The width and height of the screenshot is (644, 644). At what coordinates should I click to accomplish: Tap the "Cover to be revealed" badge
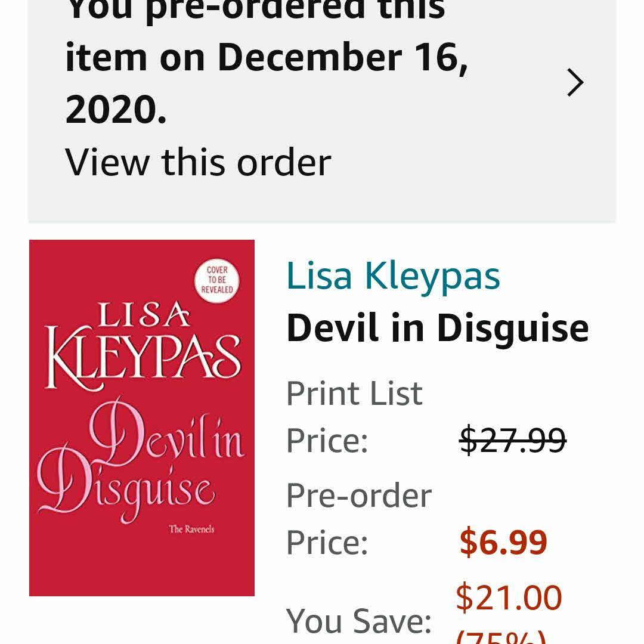(217, 280)
